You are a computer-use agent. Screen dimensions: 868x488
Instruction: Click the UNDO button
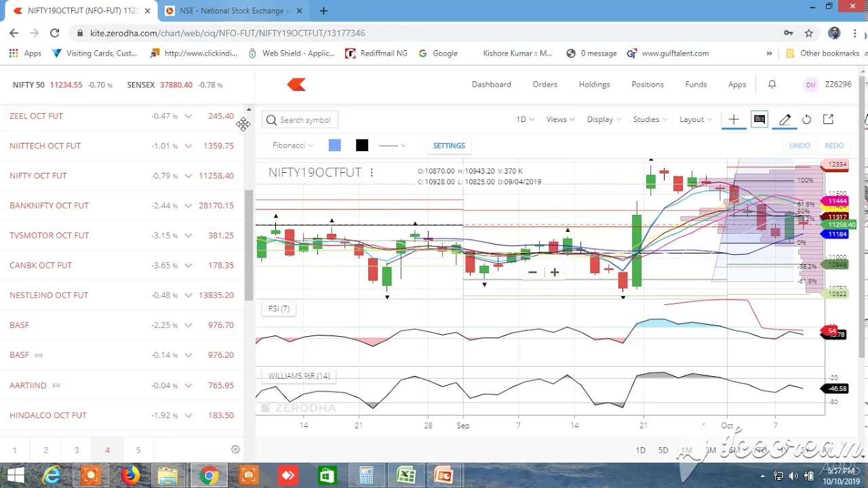point(800,145)
